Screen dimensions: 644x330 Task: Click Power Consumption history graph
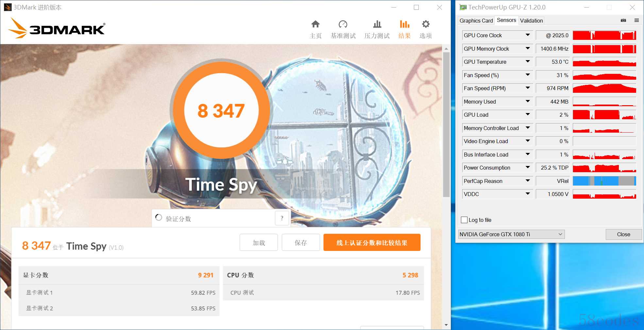click(x=604, y=168)
